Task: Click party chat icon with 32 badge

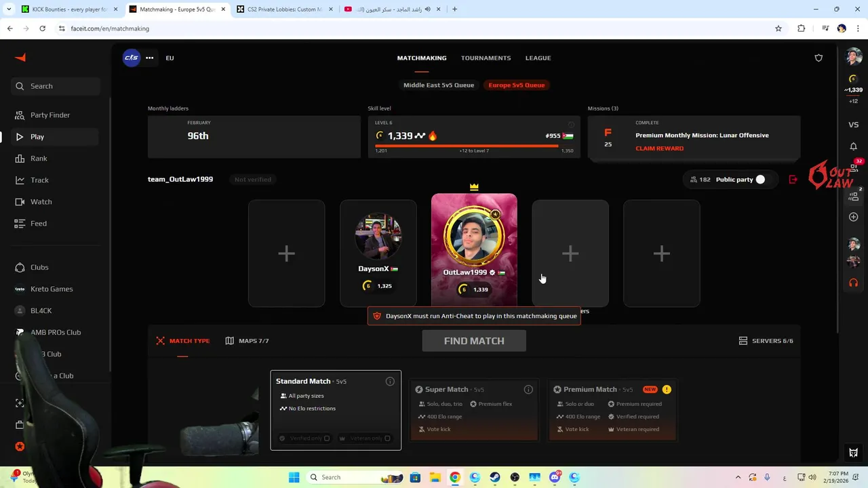Action: (854, 167)
